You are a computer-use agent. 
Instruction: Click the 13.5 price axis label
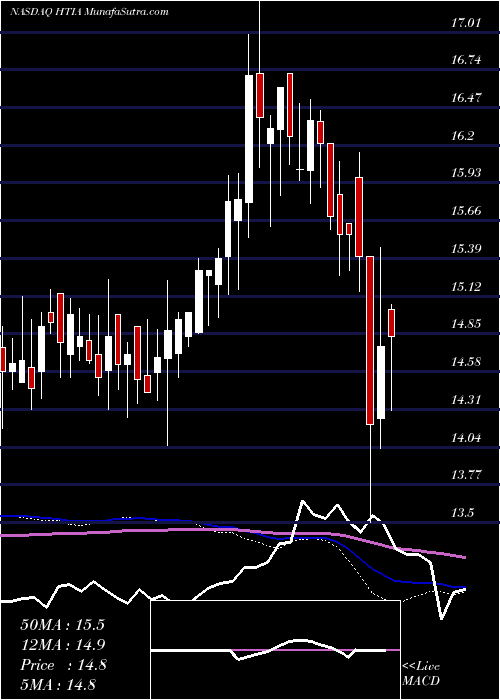(x=462, y=512)
